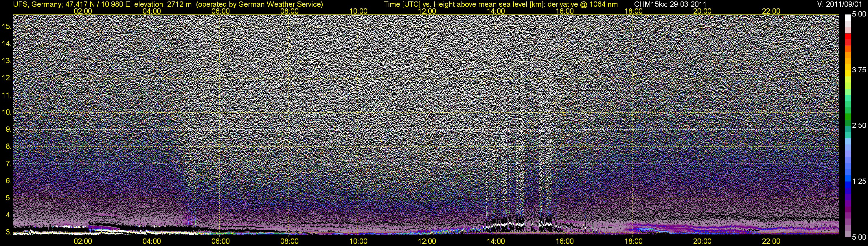Click the 12:00 label on the top time axis
This screenshot has height=246, width=868.
(x=427, y=11)
